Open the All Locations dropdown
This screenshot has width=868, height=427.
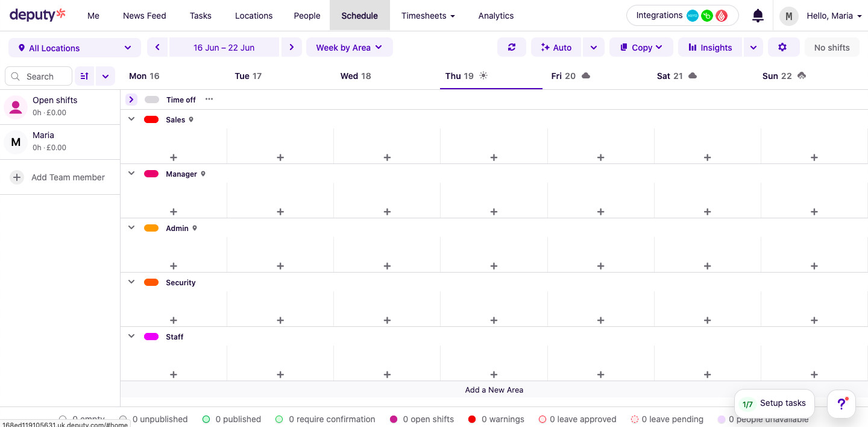click(x=75, y=48)
